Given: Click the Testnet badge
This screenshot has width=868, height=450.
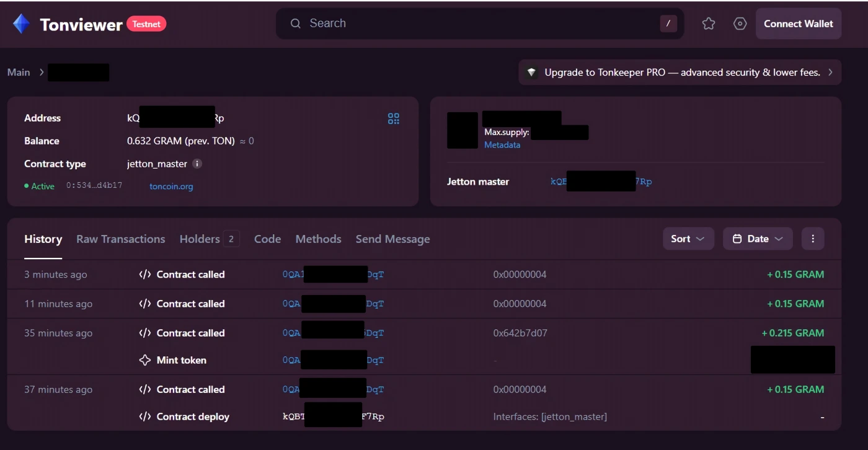Looking at the screenshot, I should click(146, 24).
